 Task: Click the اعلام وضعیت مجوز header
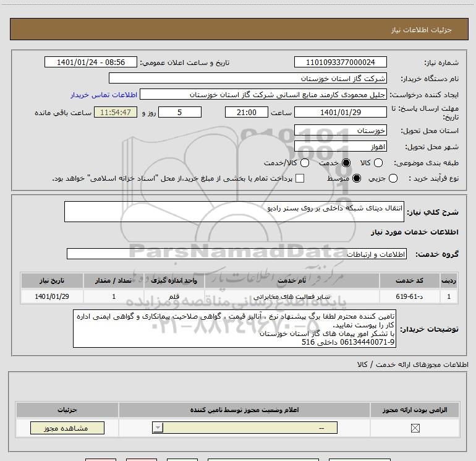(x=244, y=410)
